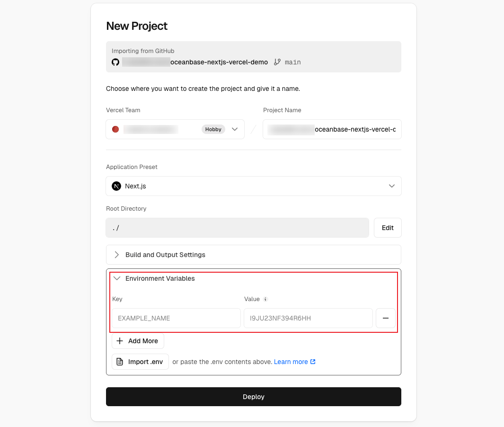Focus the Project Name input field

tap(332, 129)
